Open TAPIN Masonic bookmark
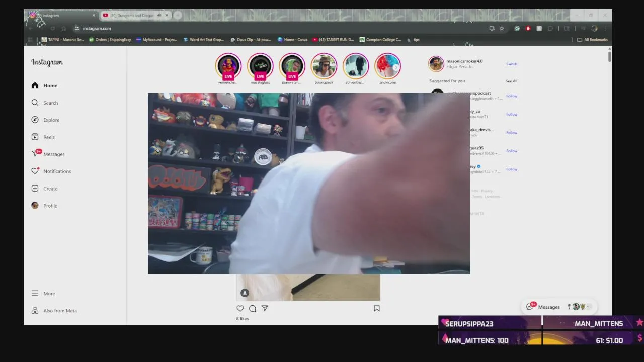Image resolution: width=644 pixels, height=362 pixels. tap(63, 40)
